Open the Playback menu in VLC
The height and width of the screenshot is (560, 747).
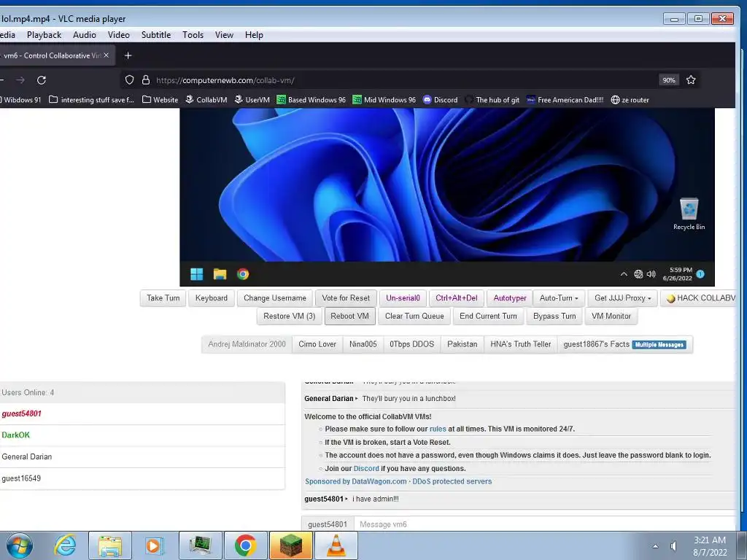click(44, 35)
